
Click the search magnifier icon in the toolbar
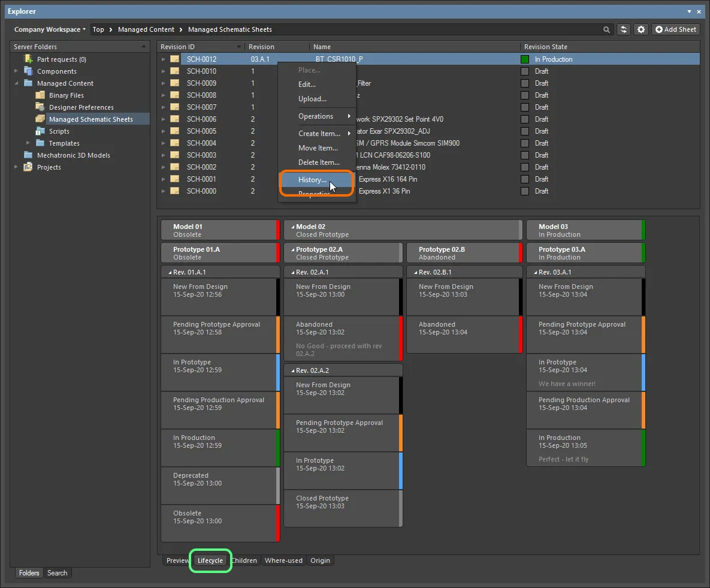coord(606,29)
